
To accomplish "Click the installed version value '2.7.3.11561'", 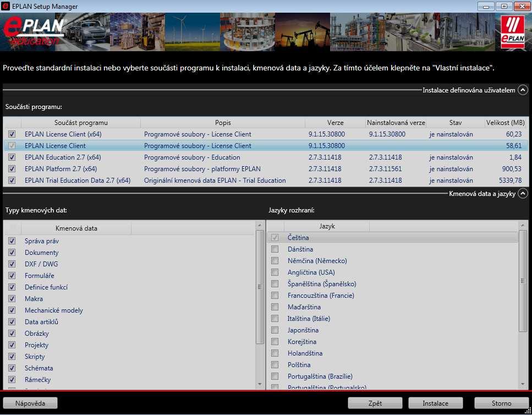I will pyautogui.click(x=386, y=168).
